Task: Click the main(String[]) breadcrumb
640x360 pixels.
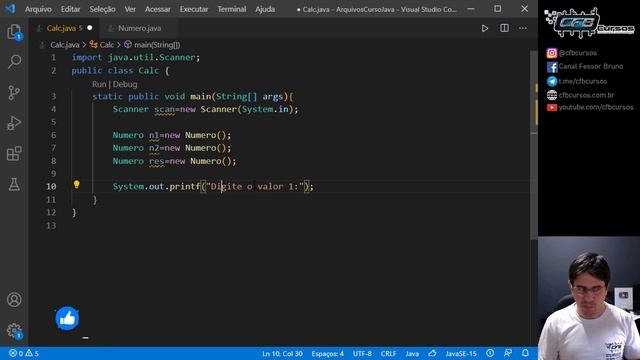Action: (157, 45)
